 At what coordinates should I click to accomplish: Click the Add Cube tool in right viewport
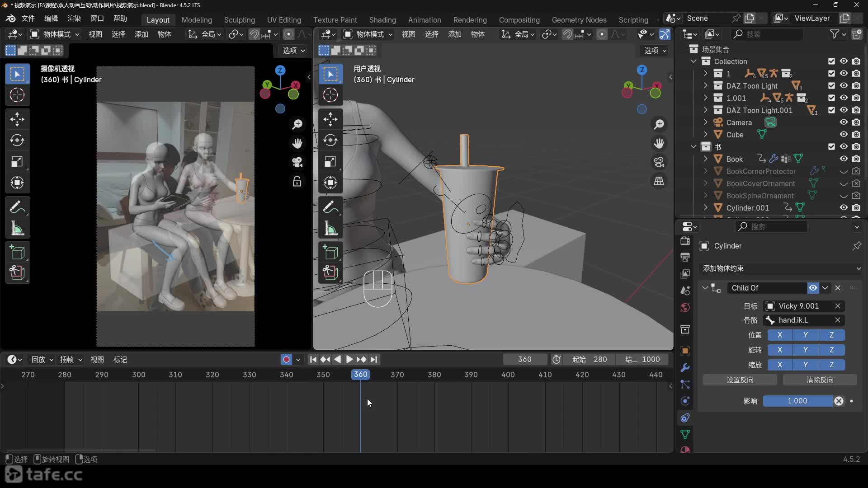point(330,252)
